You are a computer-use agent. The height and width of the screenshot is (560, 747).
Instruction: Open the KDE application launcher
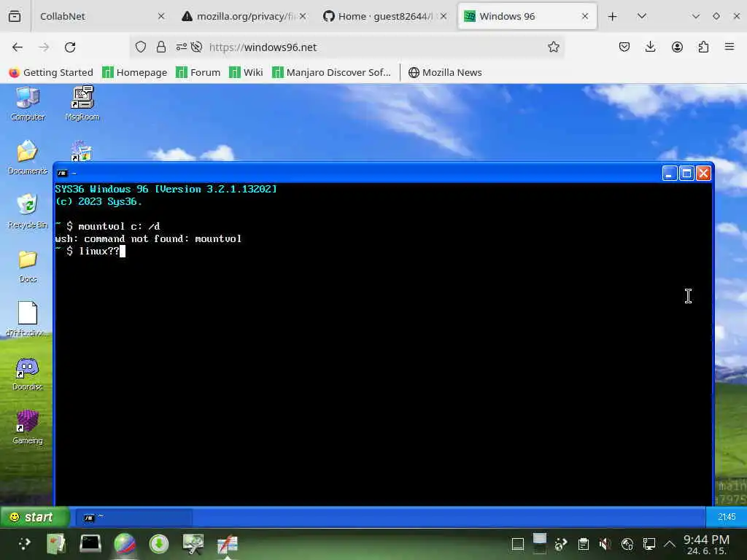point(25,544)
